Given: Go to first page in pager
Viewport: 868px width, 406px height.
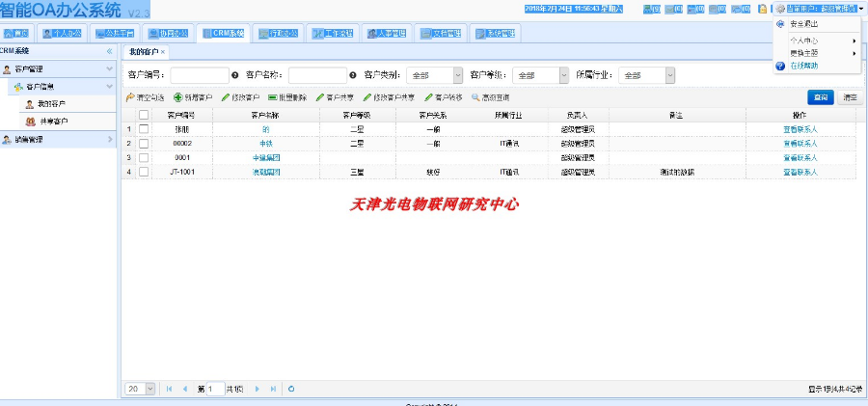Looking at the screenshot, I should click(169, 389).
